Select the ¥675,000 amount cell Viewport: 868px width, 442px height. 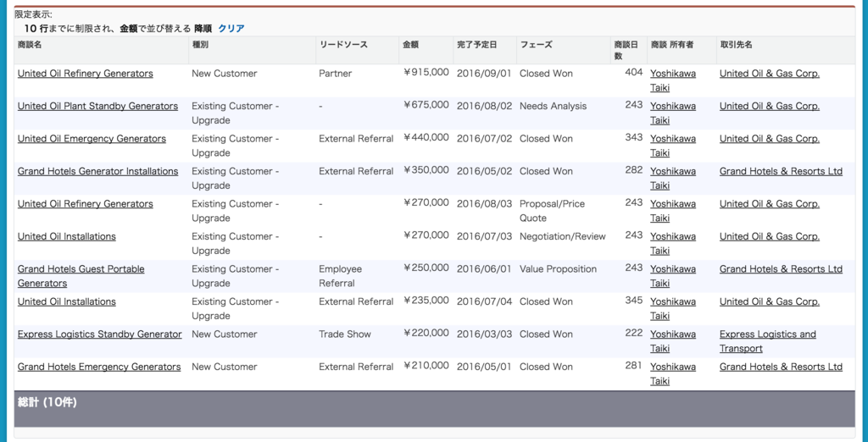426,106
